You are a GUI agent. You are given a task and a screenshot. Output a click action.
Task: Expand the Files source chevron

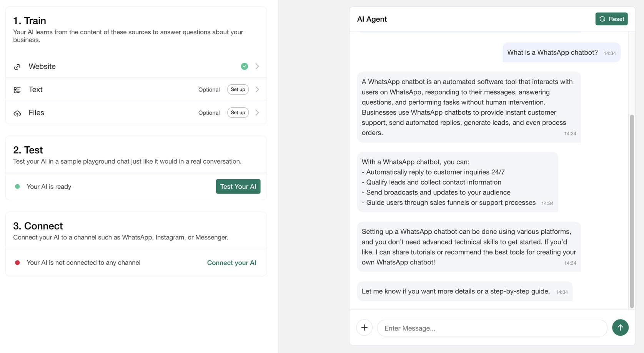click(257, 112)
